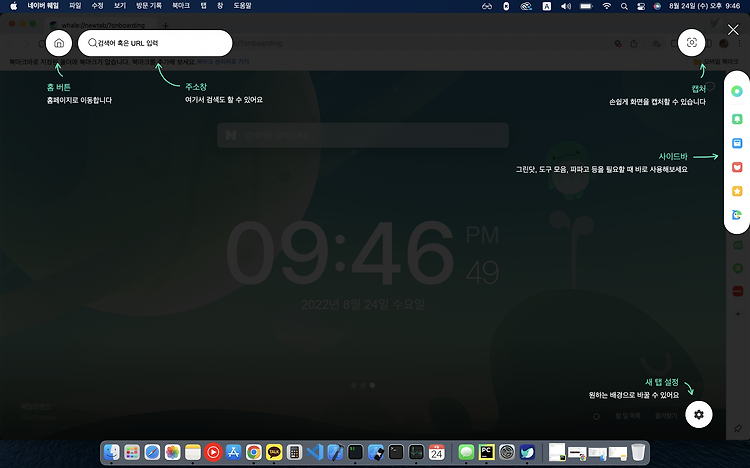Open App Store from the dock
750x468 pixels.
233,452
